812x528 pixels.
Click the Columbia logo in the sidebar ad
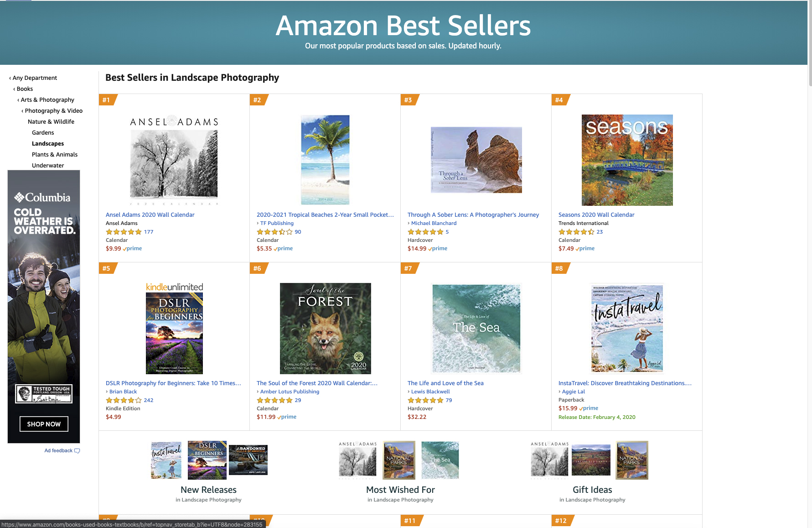(42, 198)
